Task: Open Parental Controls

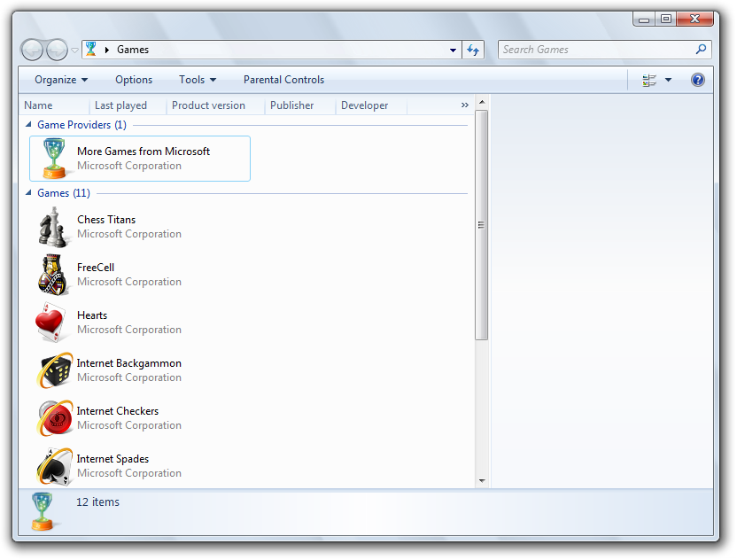Action: (283, 80)
